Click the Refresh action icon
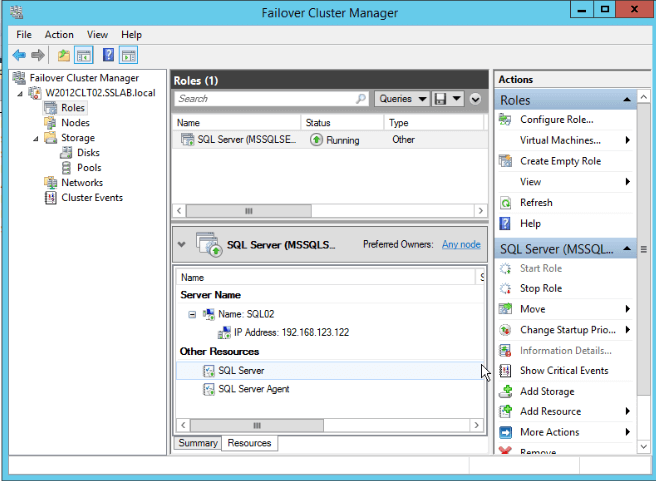Viewport: 656px width, 481px height. (x=505, y=202)
